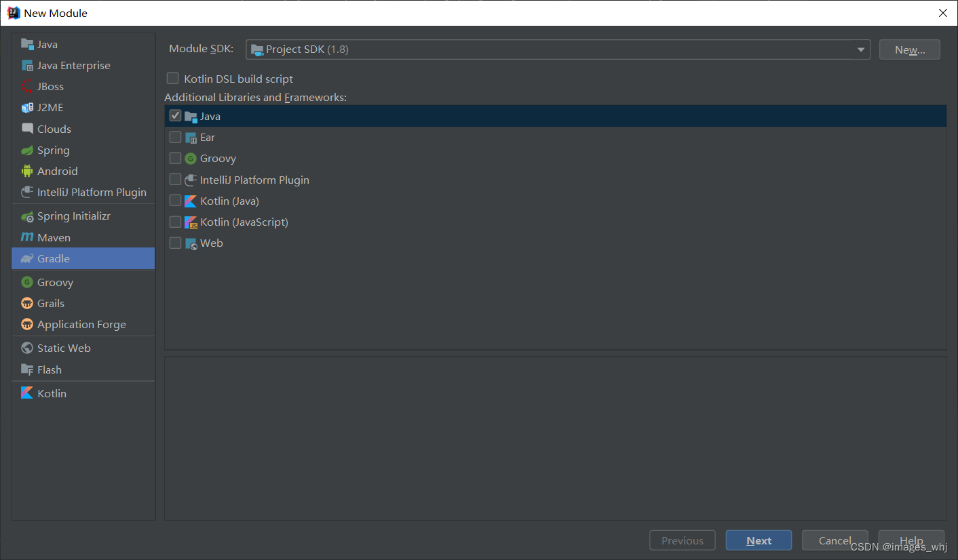Viewport: 958px width, 560px height.
Task: Pick Application Forge from the list
Action: coord(83,324)
